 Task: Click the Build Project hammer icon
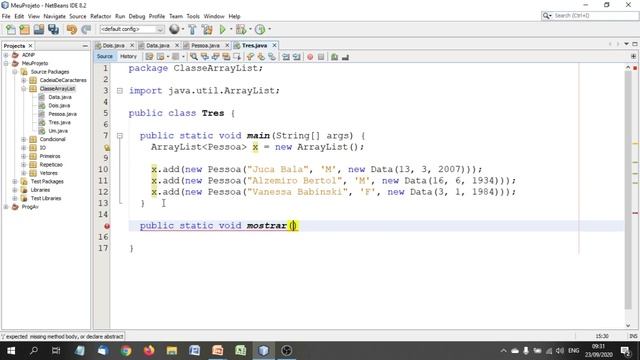(x=192, y=29)
